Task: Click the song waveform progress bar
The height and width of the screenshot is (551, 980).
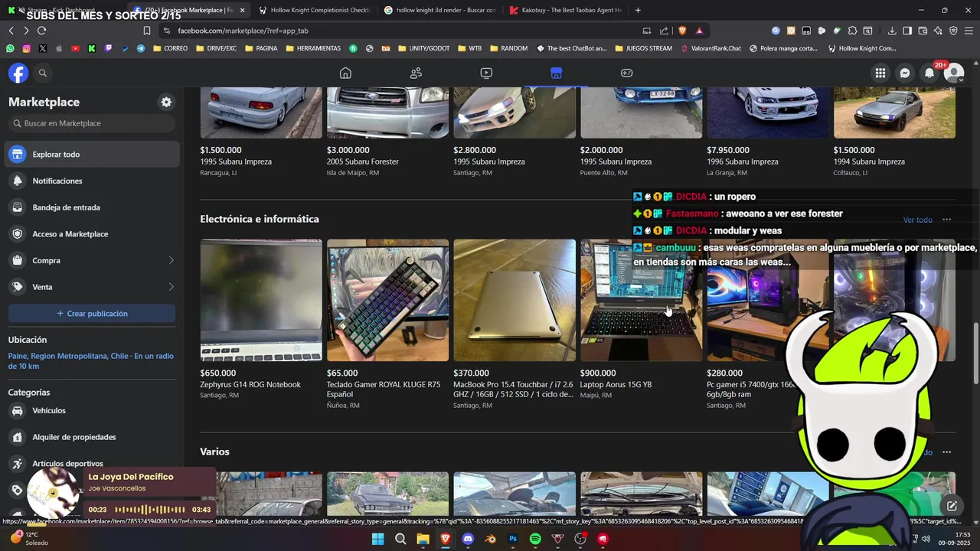Action: [149, 510]
